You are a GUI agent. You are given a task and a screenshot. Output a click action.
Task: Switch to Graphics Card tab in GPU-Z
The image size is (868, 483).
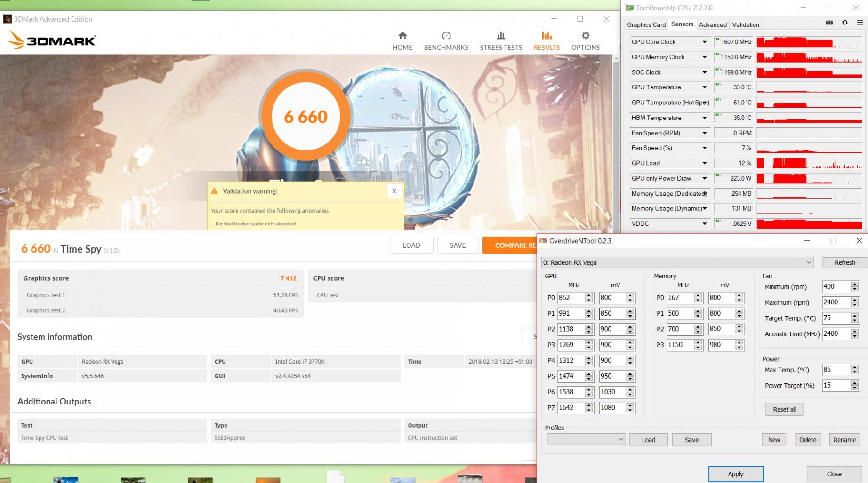pyautogui.click(x=646, y=24)
